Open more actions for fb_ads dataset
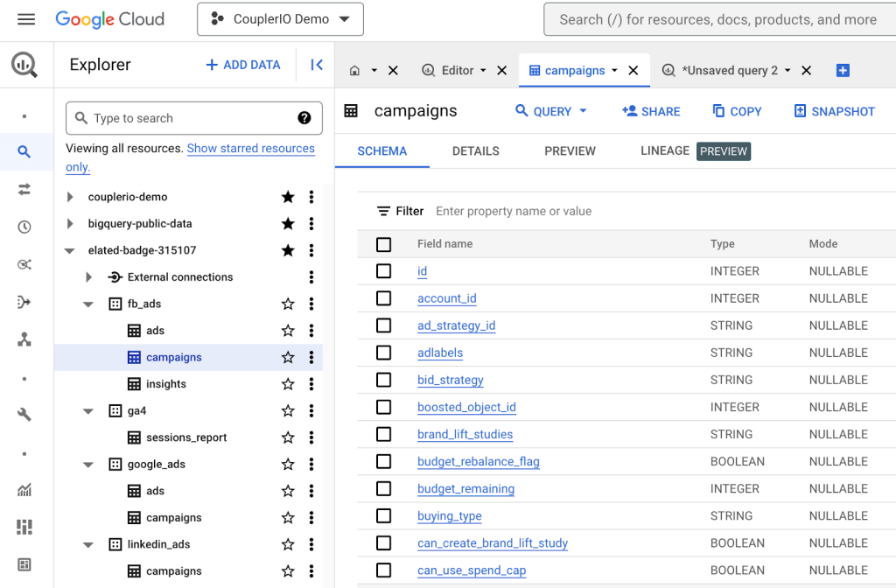 (x=311, y=304)
